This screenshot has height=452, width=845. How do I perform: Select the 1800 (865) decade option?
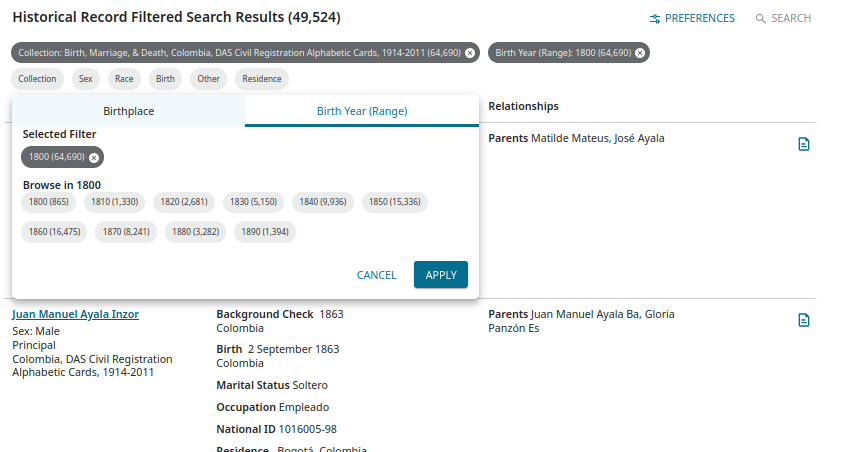(x=48, y=202)
